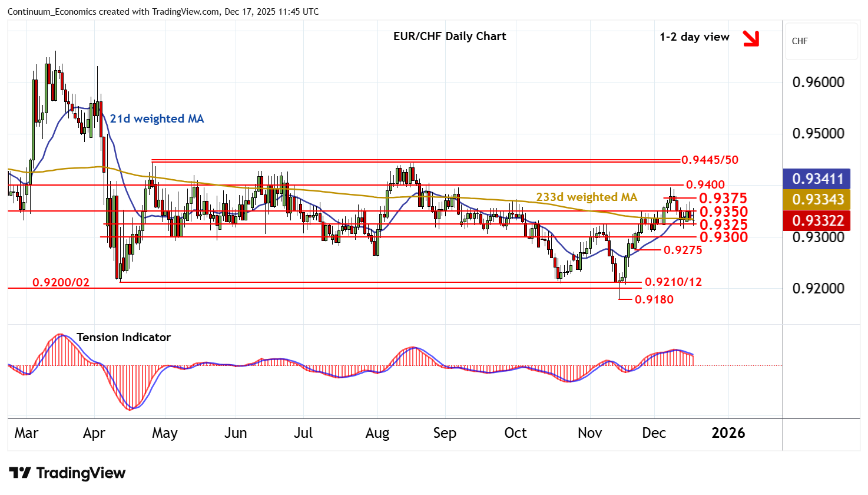868x495 pixels.
Task: Click the 1-2 day view label
Action: (x=694, y=37)
